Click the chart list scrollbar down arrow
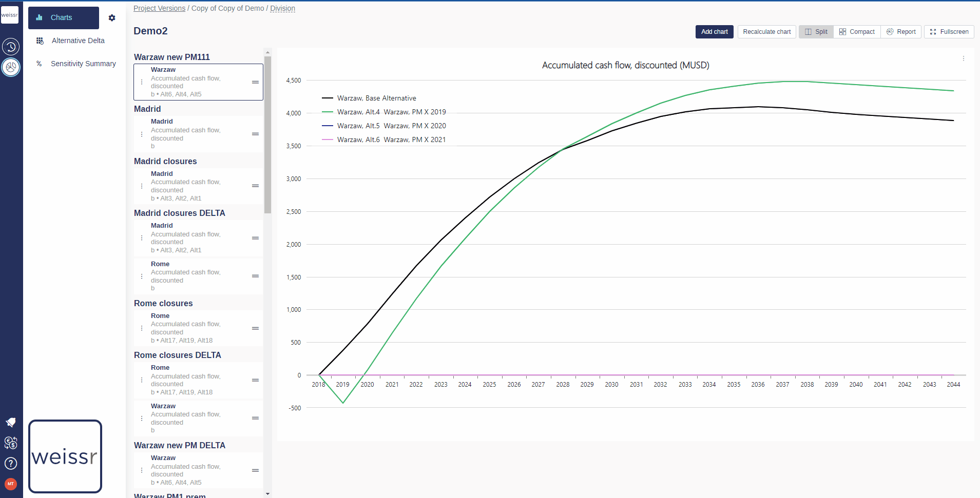Screen dimensions: 980x498 click(267, 493)
